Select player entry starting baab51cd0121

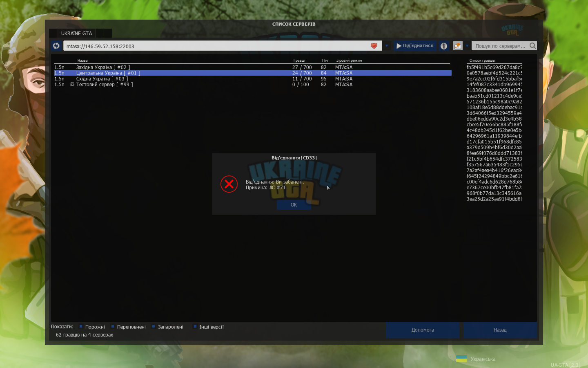pyautogui.click(x=494, y=96)
